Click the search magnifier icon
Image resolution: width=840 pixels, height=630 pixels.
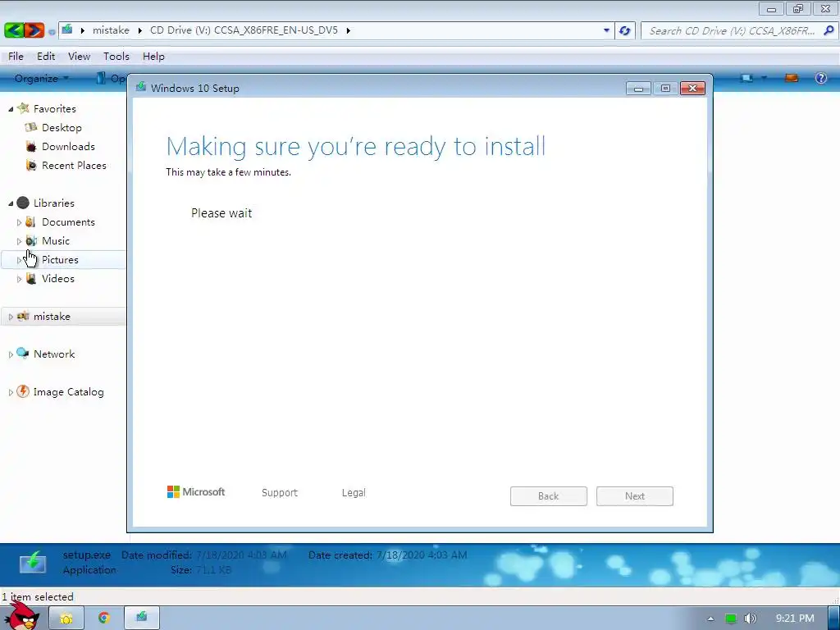(x=829, y=30)
